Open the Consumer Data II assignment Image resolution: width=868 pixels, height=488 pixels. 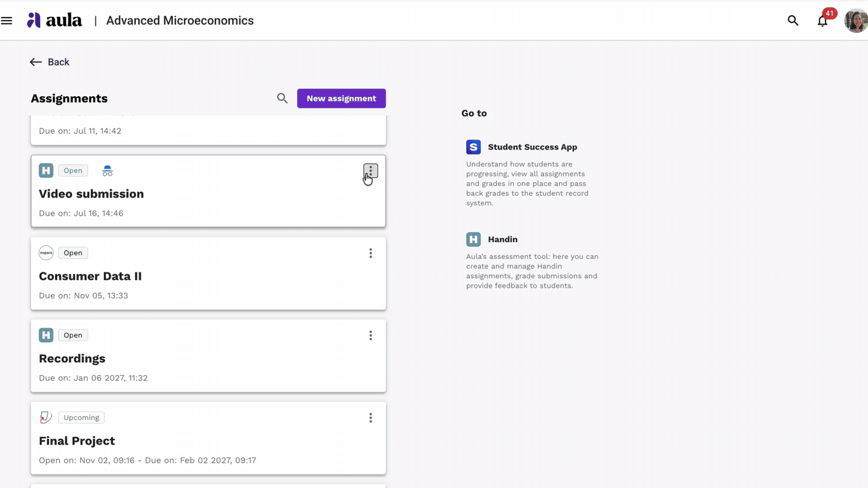90,276
